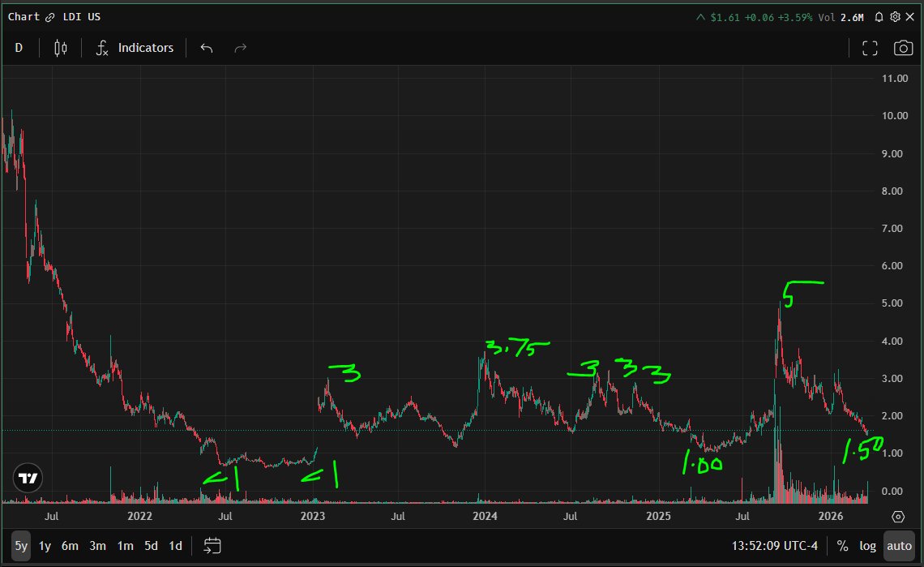Screen dimensions: 924x567
Task: Click the TradingView logo badge
Action: (x=28, y=478)
